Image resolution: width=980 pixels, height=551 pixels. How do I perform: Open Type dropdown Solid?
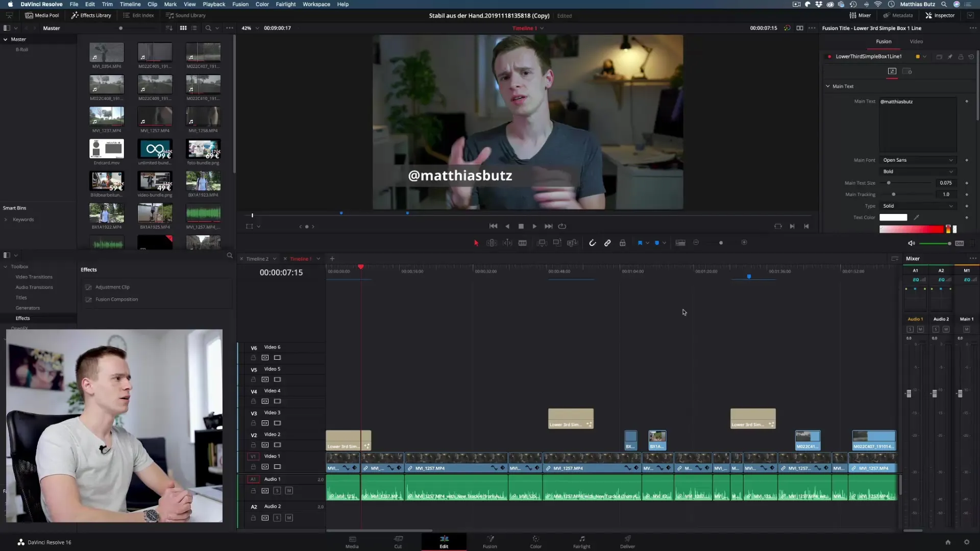(918, 206)
